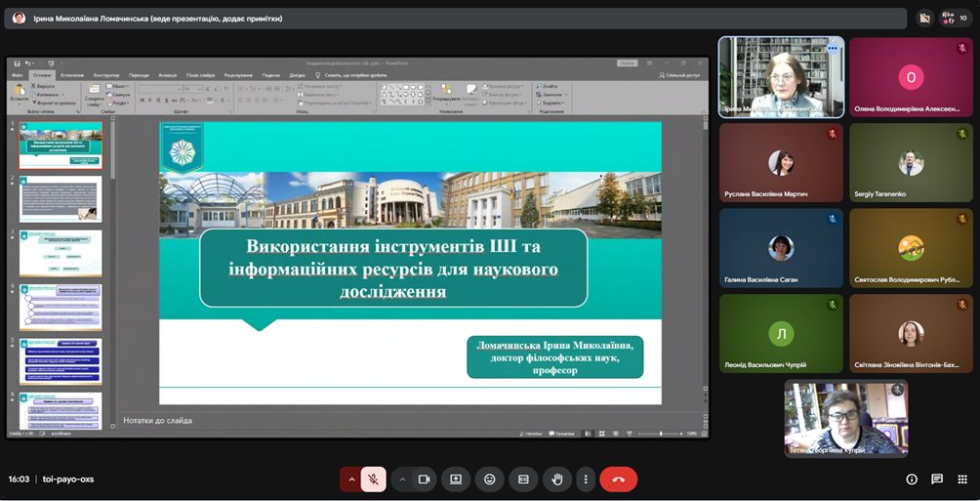Open the participants list showing 10
980x501 pixels.
tap(955, 18)
